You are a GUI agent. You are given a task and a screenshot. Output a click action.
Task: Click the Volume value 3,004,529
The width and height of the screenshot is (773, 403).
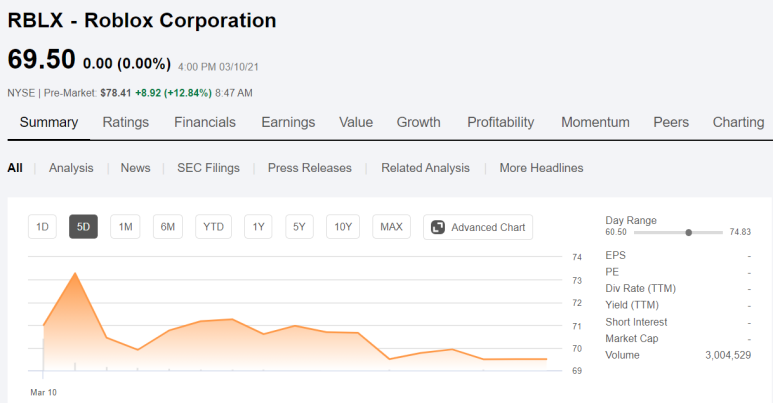(728, 355)
